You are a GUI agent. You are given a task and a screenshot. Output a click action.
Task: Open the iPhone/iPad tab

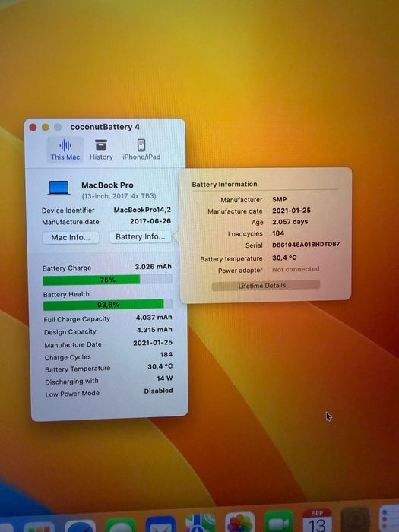(141, 150)
